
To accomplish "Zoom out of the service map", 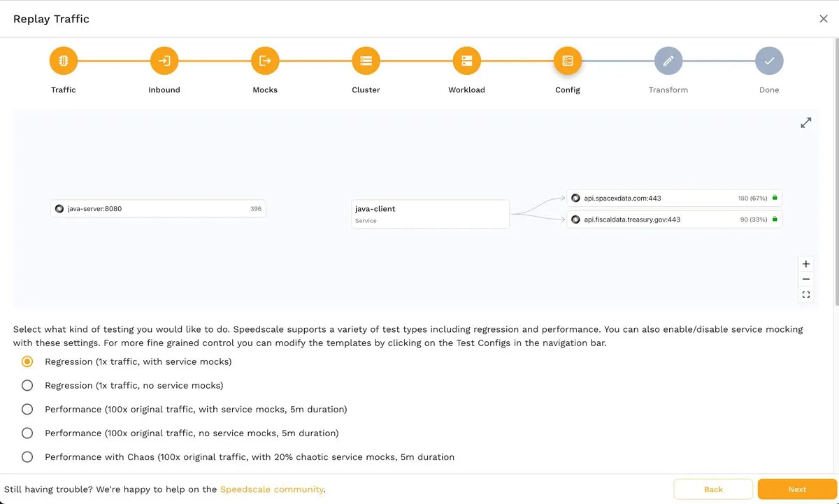I will click(x=806, y=280).
